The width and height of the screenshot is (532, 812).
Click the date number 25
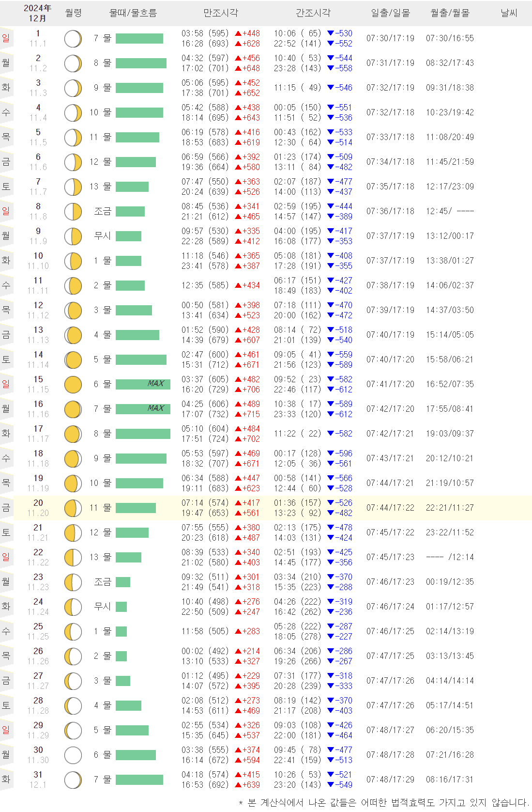coord(38,626)
